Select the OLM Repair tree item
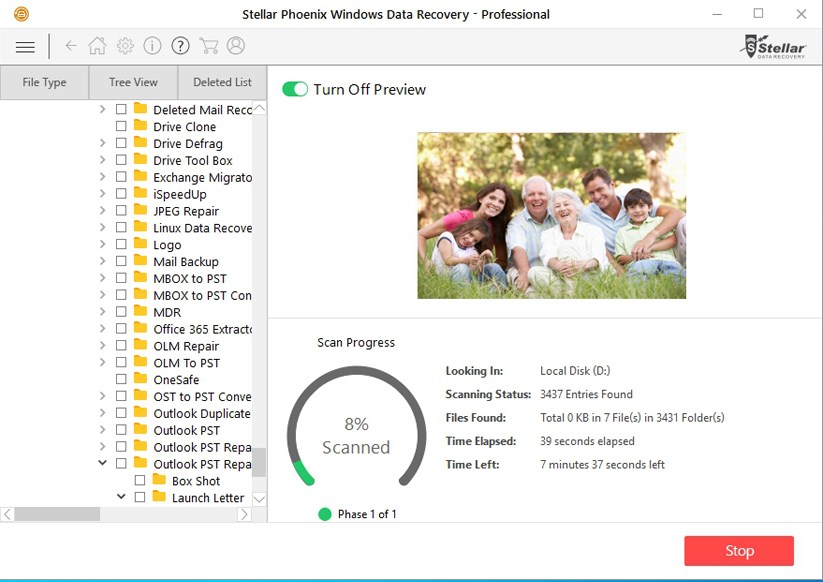Screen dimensions: 823x582 click(186, 346)
